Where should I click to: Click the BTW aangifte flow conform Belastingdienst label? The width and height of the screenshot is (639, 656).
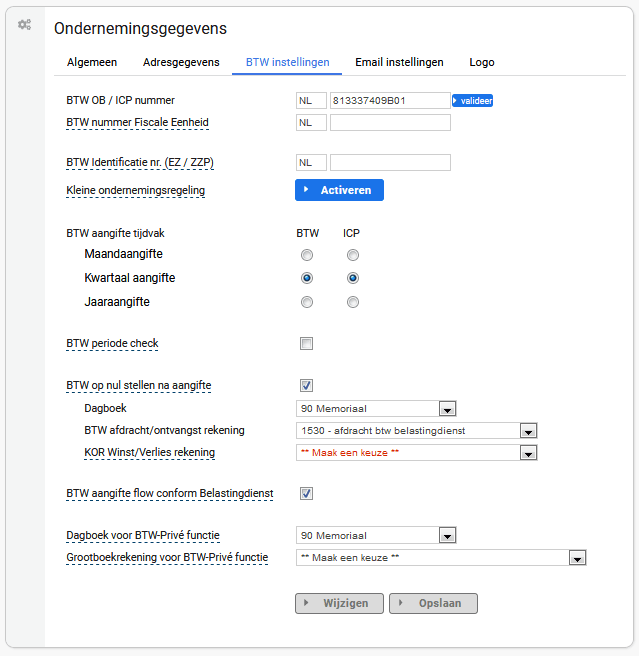coord(169,494)
